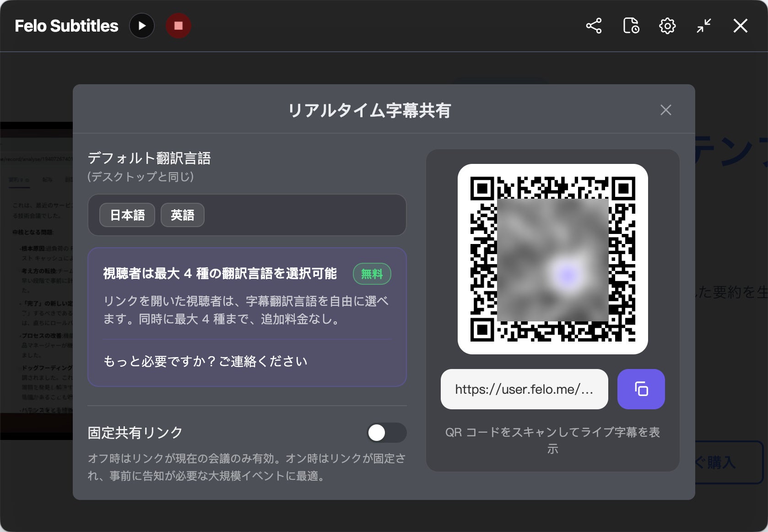Click the Felo Subtitles title
The height and width of the screenshot is (532, 768).
pos(66,26)
